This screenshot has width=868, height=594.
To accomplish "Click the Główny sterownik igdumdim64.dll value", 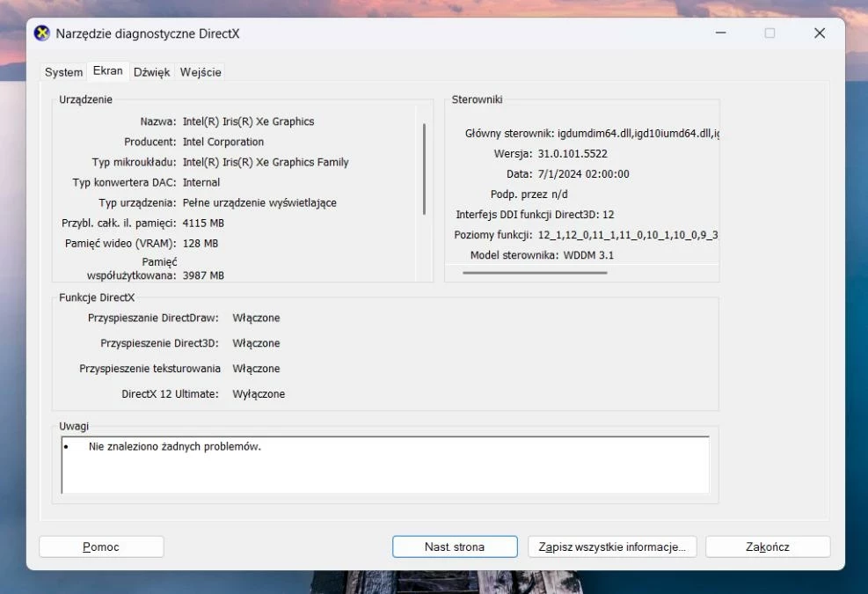I will (638, 134).
